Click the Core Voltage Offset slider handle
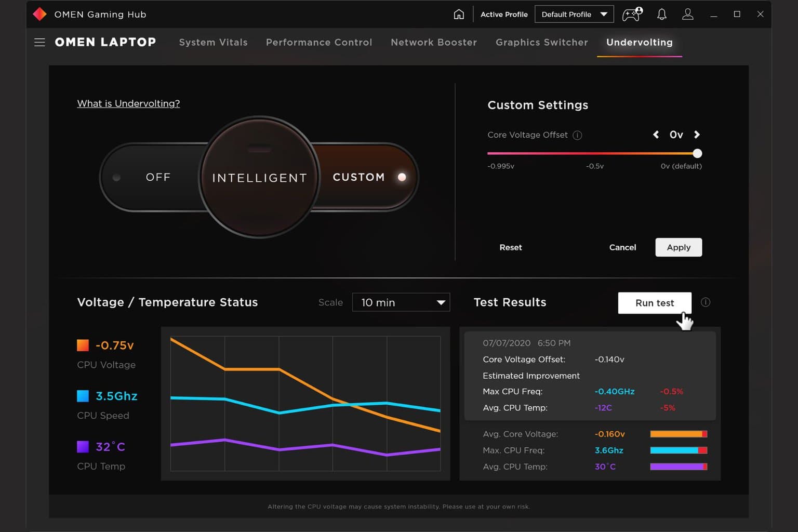This screenshot has height=532, width=798. (x=697, y=153)
